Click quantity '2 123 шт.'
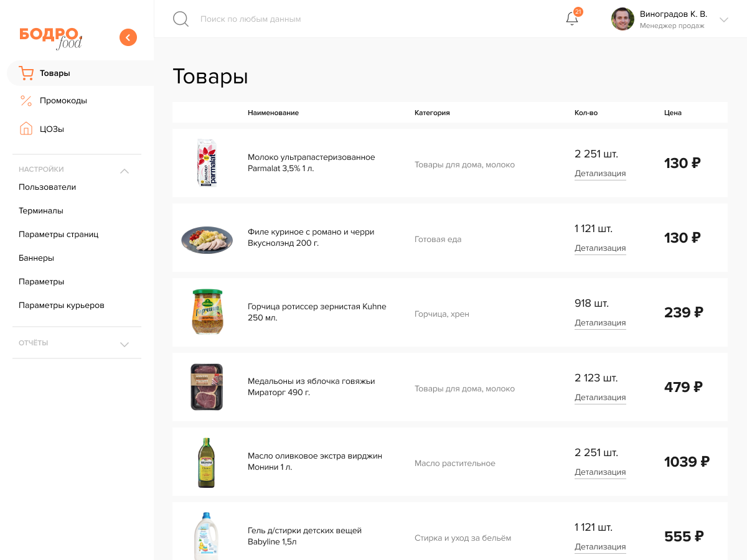 (596, 378)
